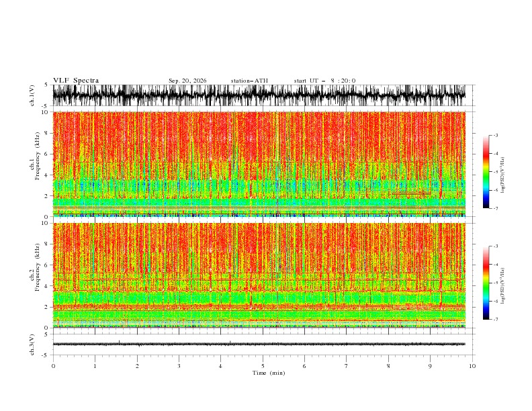Viewport: 532px width, 411px height.
Task: Click the 5 minute tick on time axis
Action: coord(263,366)
